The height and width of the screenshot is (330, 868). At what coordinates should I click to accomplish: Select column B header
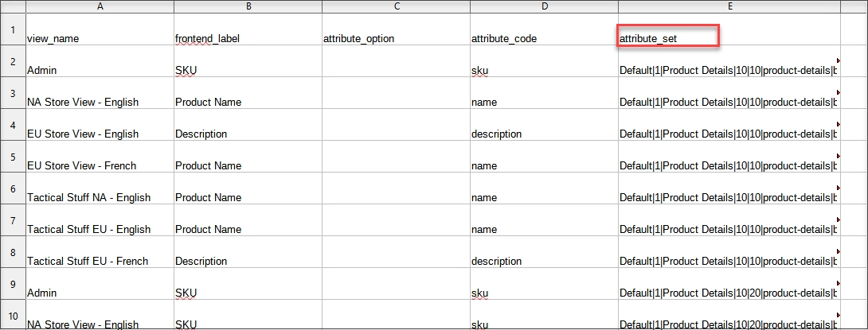point(248,6)
